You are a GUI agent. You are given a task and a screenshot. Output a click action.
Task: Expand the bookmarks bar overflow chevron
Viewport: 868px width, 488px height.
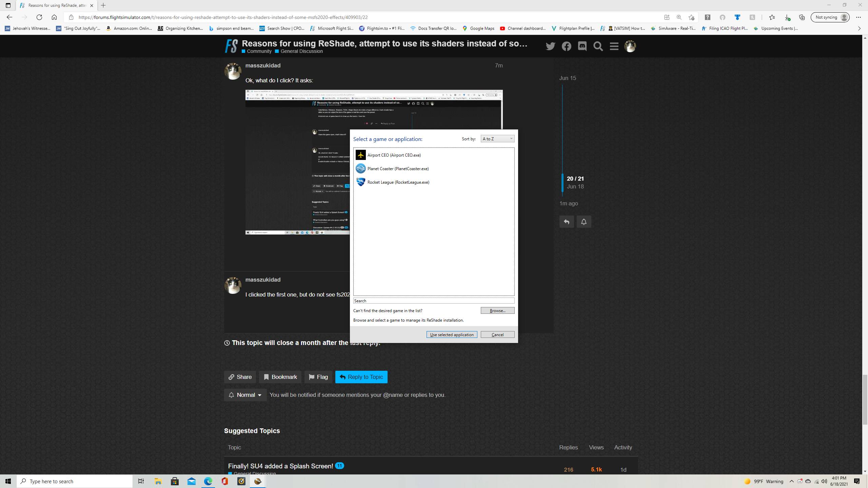coord(859,28)
